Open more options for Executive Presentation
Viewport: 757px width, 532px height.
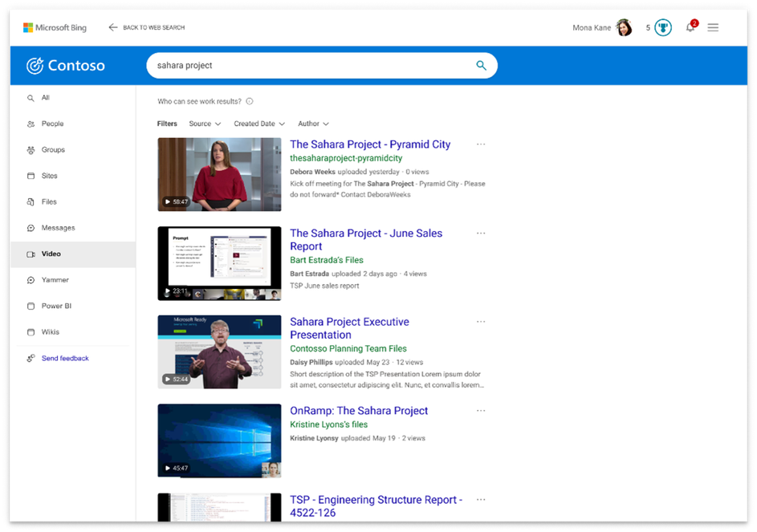481,322
